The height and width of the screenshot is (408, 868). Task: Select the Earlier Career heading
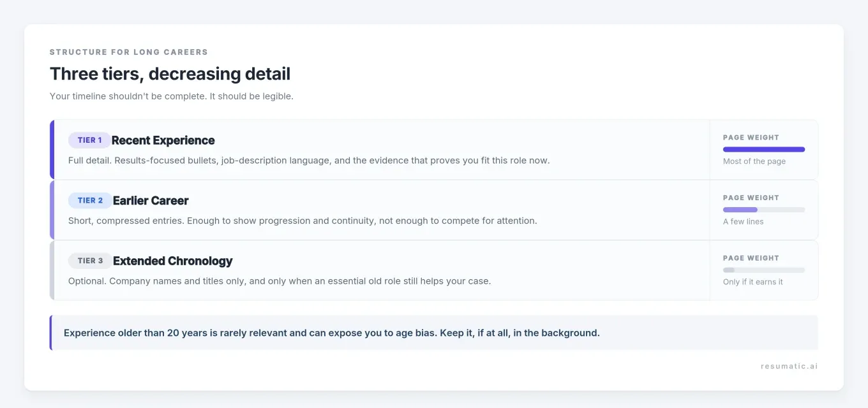(151, 201)
